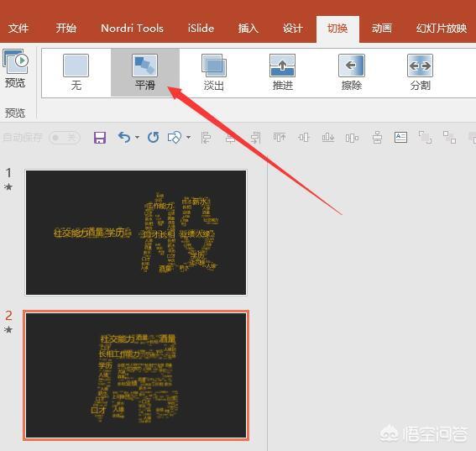Click the Undo arrow icon
476x451 pixels.
click(124, 138)
